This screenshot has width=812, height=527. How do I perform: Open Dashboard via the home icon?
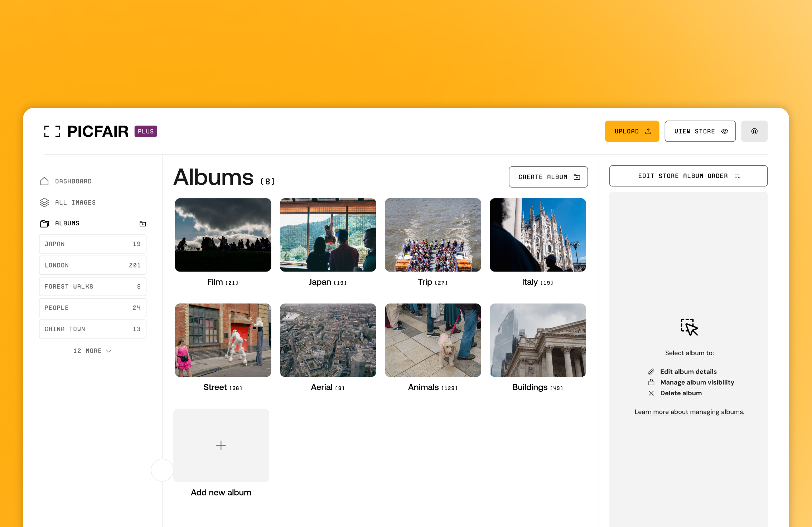pos(44,181)
